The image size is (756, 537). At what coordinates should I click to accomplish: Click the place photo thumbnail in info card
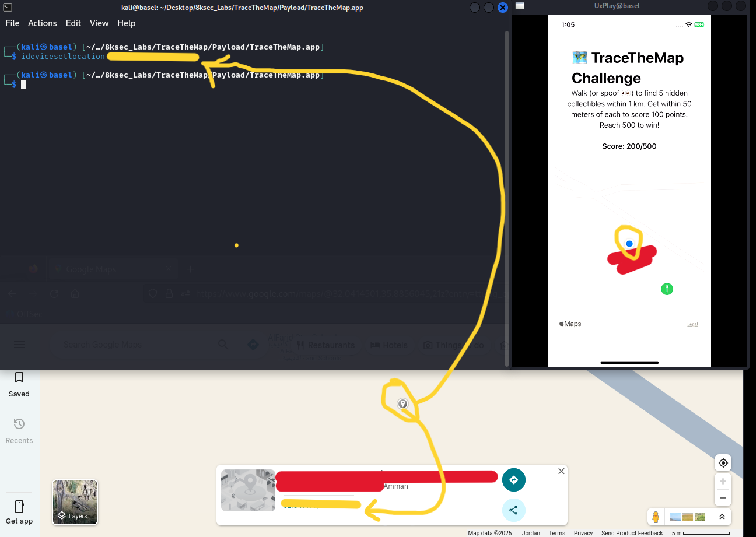(248, 490)
